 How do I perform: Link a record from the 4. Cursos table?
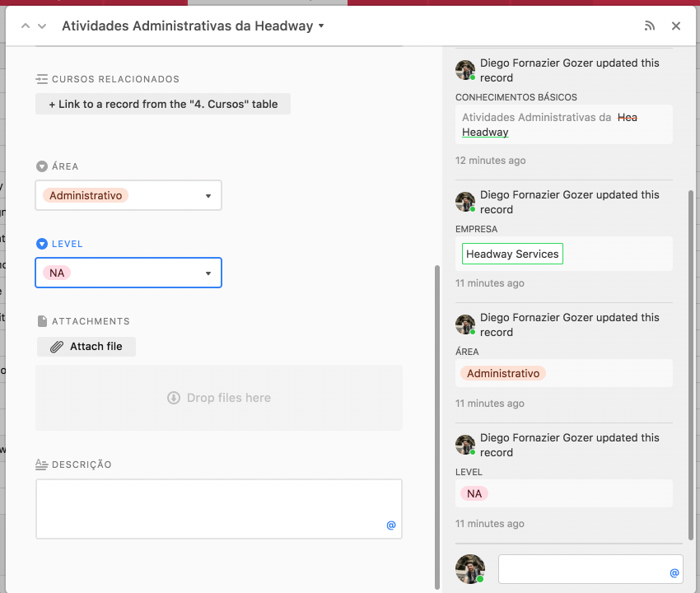point(163,105)
